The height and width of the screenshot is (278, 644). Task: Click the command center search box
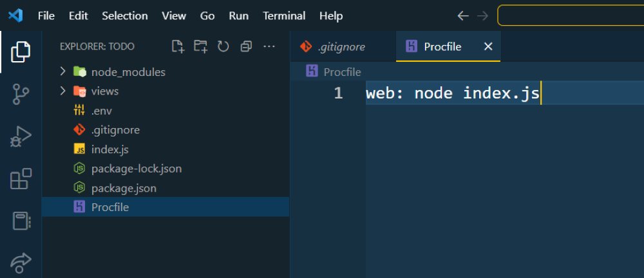(x=571, y=15)
